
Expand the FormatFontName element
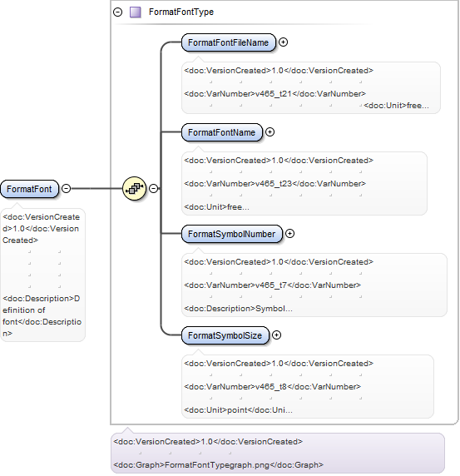(270, 132)
